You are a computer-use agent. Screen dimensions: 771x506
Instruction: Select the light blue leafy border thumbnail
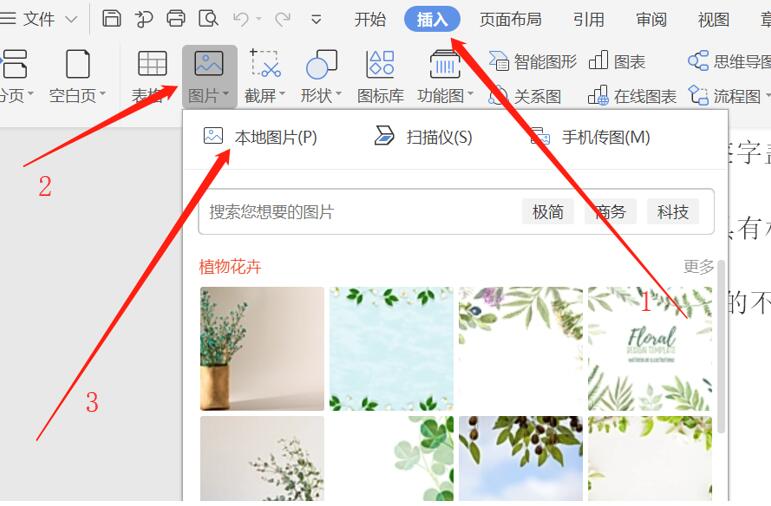(x=391, y=349)
